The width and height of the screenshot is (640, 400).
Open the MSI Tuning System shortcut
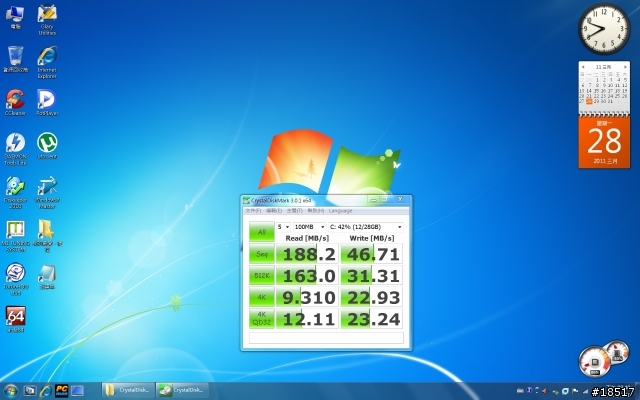[x=16, y=236]
